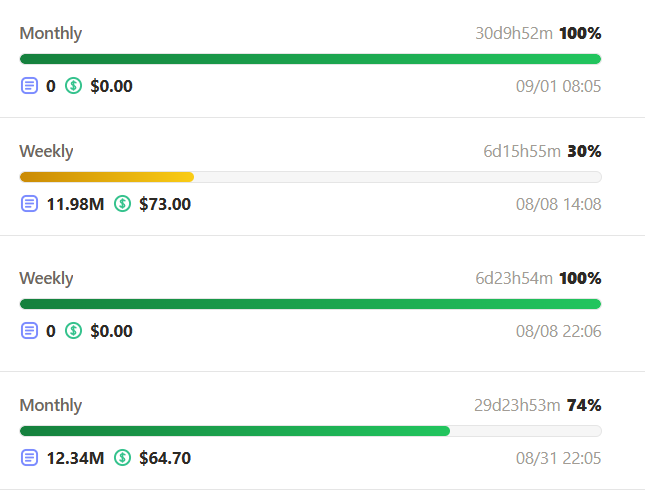Screen dimensions: 645x498
Task: Click the 74% percentage label
Action: point(584,405)
